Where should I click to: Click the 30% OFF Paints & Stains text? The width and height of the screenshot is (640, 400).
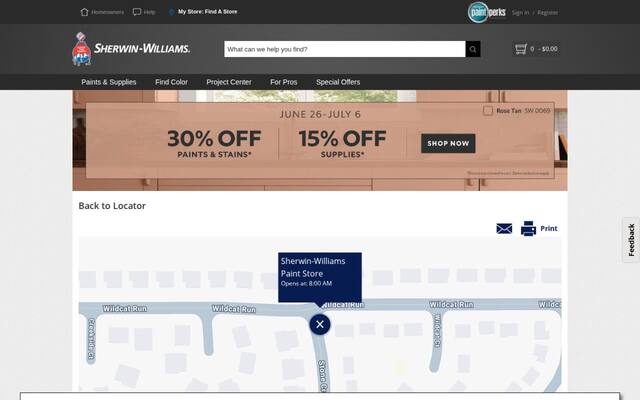(x=214, y=144)
